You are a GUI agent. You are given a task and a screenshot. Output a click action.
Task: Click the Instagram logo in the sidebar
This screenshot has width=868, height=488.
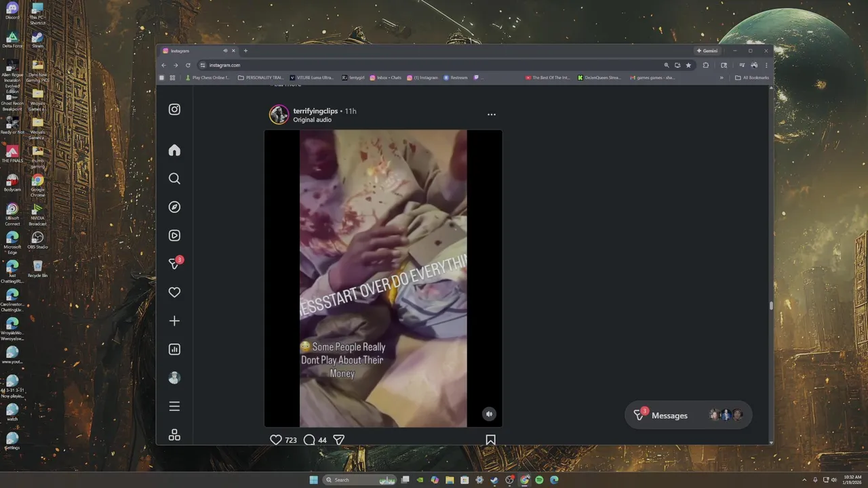click(174, 109)
